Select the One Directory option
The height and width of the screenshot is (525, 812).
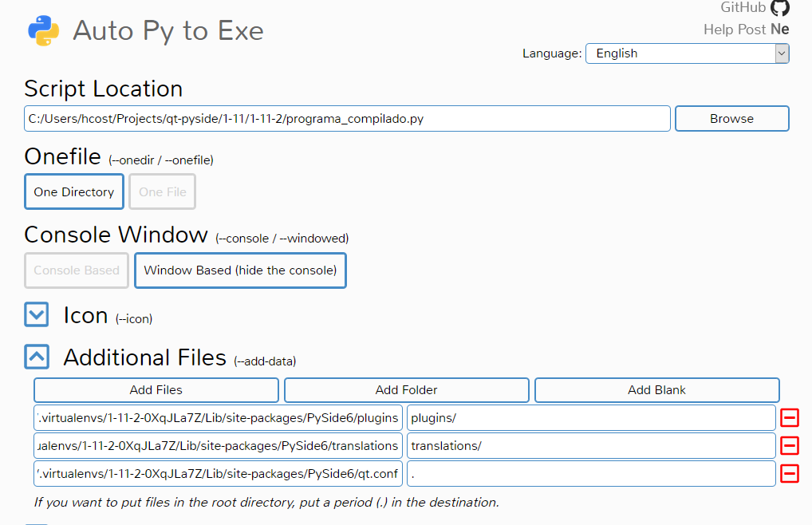(x=74, y=191)
